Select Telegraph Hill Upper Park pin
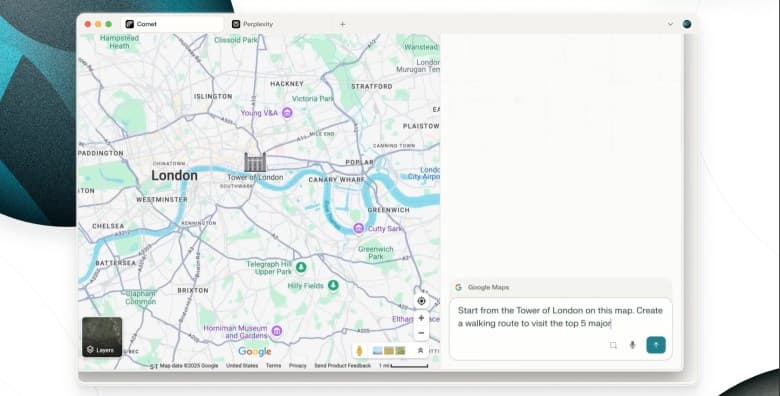This screenshot has width=780, height=396. coord(301,268)
